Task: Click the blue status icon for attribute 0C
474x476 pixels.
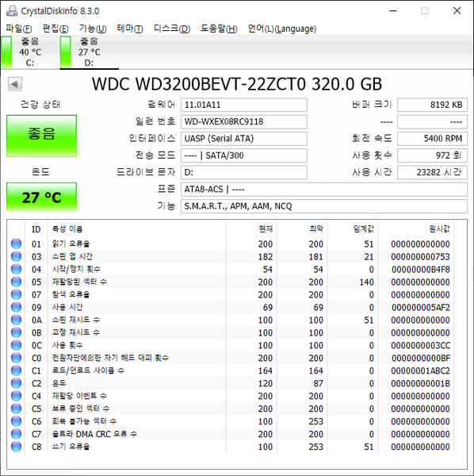Action: pyautogui.click(x=16, y=345)
